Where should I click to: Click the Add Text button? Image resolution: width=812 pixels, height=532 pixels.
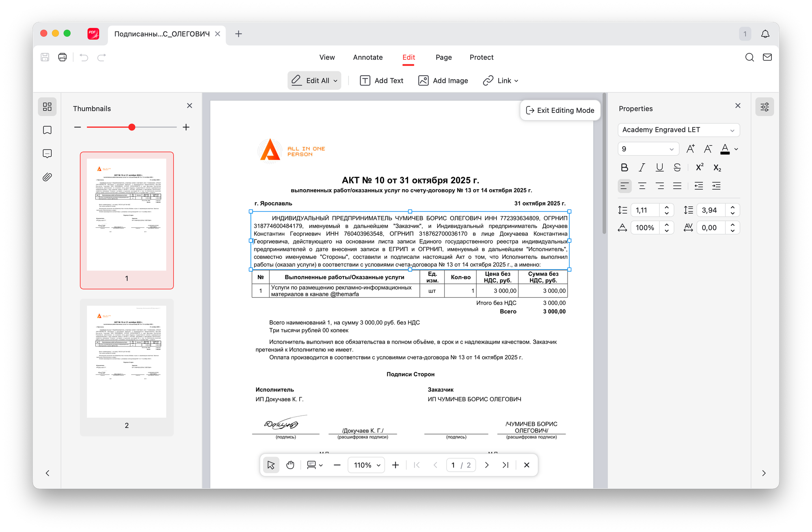point(382,80)
